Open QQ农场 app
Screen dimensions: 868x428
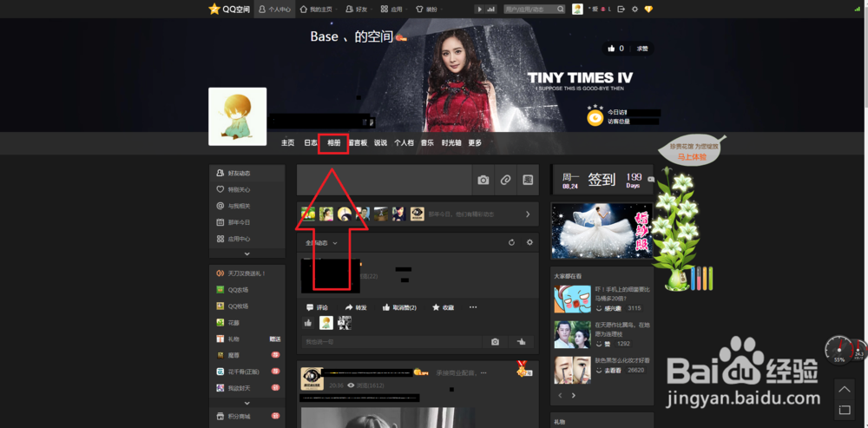[x=238, y=290]
